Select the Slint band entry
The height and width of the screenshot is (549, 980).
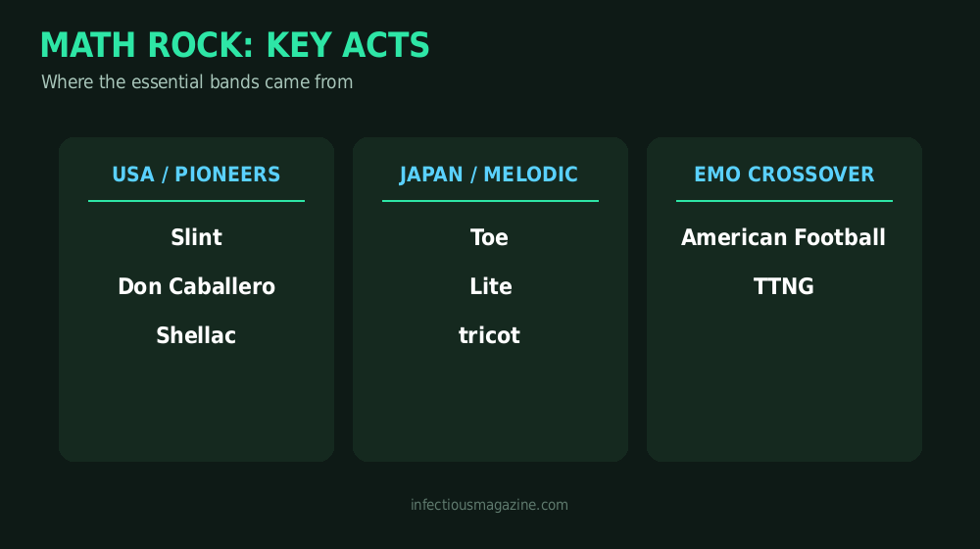tap(196, 237)
